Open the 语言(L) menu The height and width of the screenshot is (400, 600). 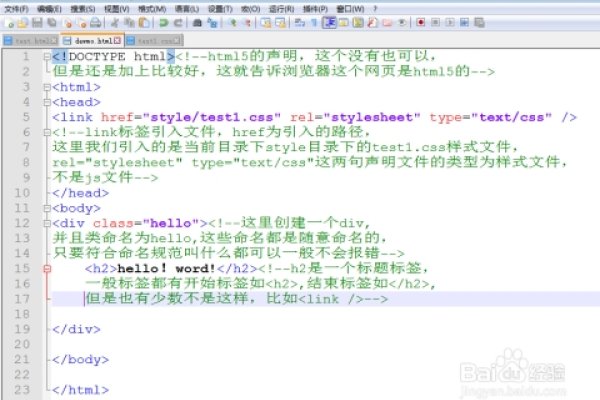pyautogui.click(x=186, y=8)
